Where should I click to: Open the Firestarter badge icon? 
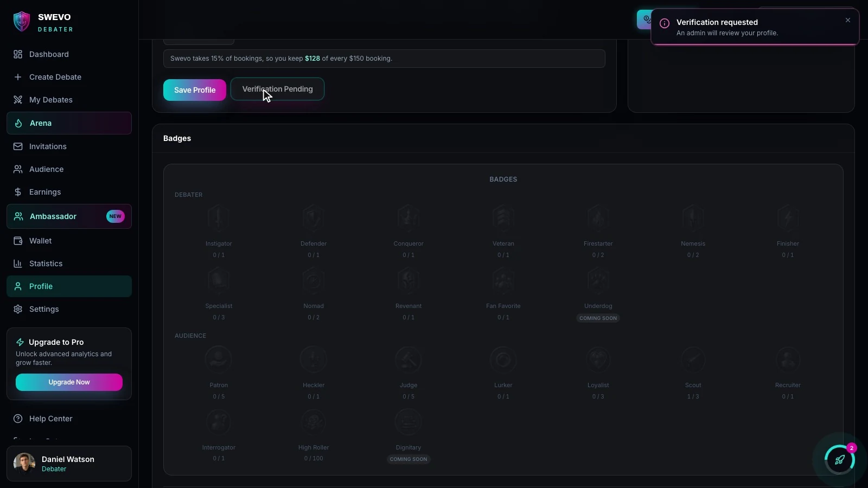point(598,219)
